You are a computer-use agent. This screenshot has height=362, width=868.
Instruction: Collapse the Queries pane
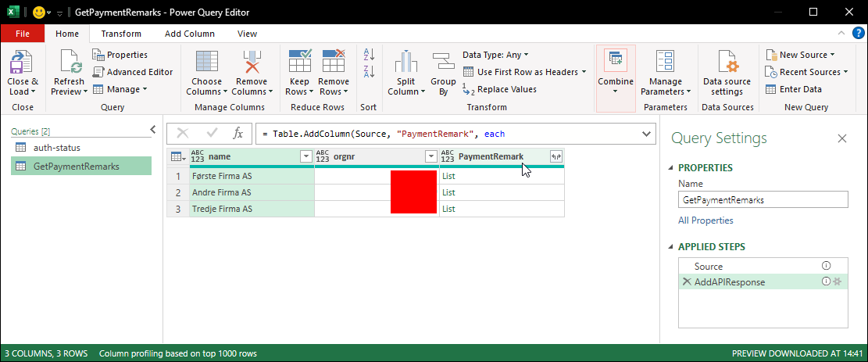(x=153, y=130)
